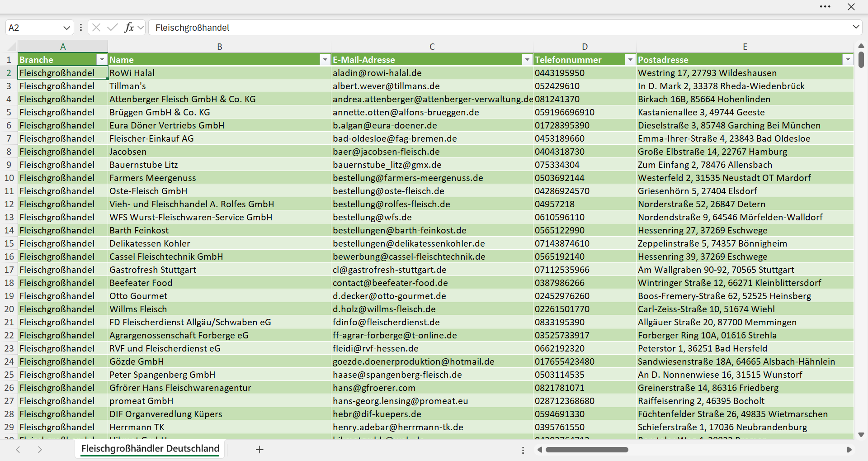Image resolution: width=868 pixels, height=461 pixels.
Task: Open the Name column filter dropdown
Action: pyautogui.click(x=325, y=60)
